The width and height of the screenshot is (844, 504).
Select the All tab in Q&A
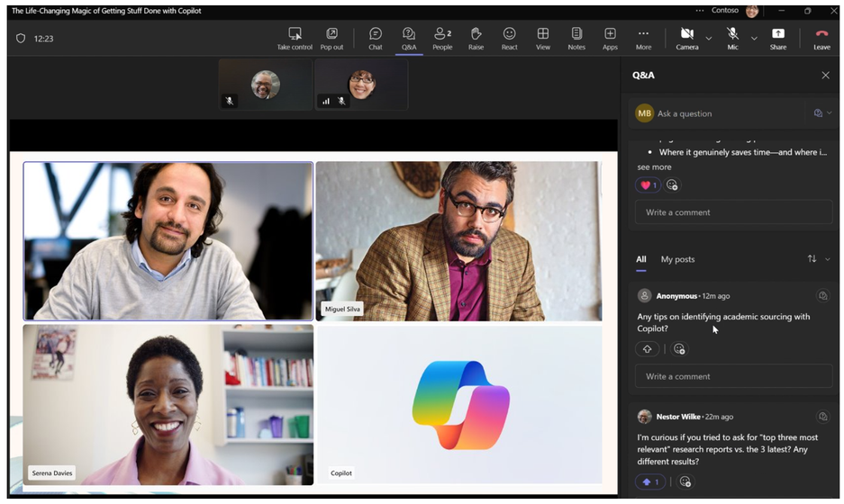click(x=640, y=259)
